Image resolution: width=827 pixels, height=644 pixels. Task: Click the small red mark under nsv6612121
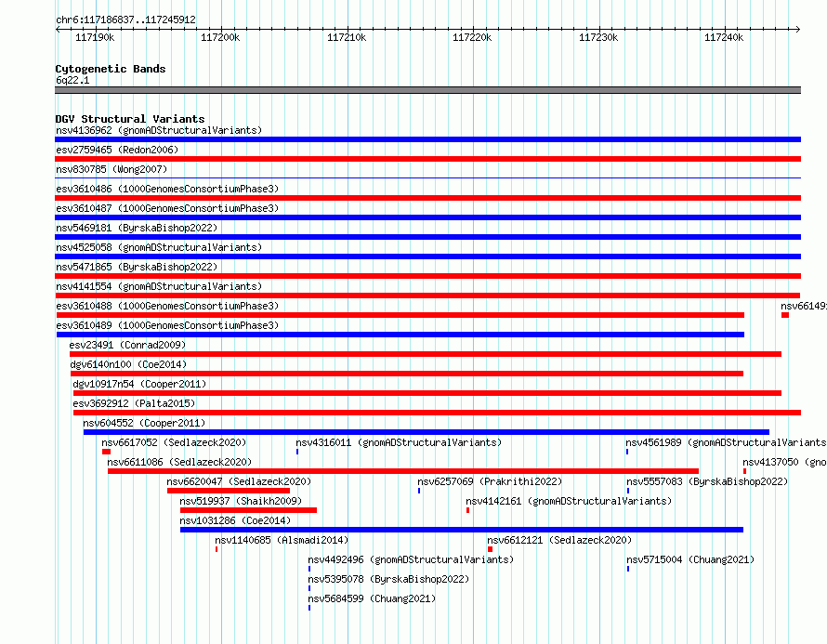490,549
